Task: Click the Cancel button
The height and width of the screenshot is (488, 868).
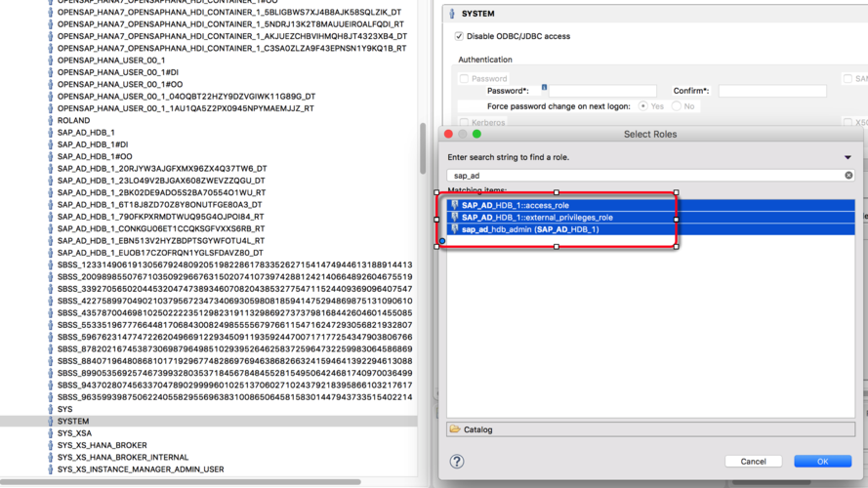Action: 754,462
